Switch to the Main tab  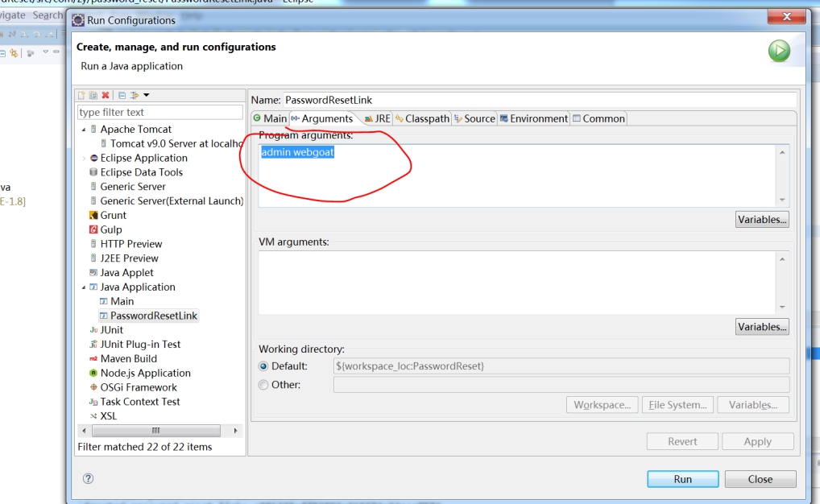[x=270, y=118]
